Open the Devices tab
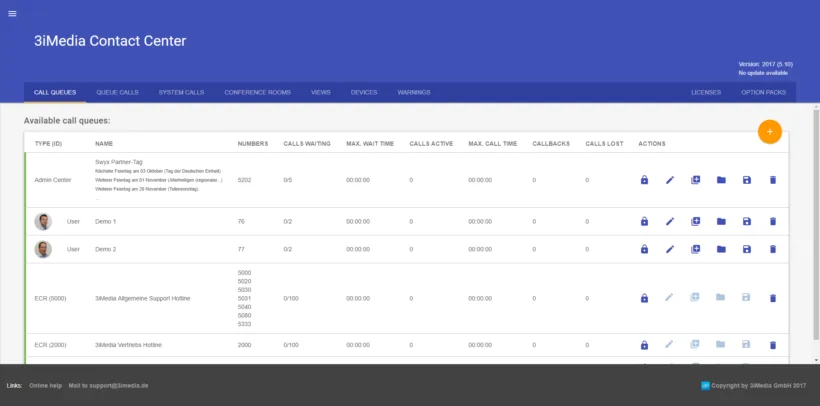This screenshot has height=406, width=820. click(364, 93)
